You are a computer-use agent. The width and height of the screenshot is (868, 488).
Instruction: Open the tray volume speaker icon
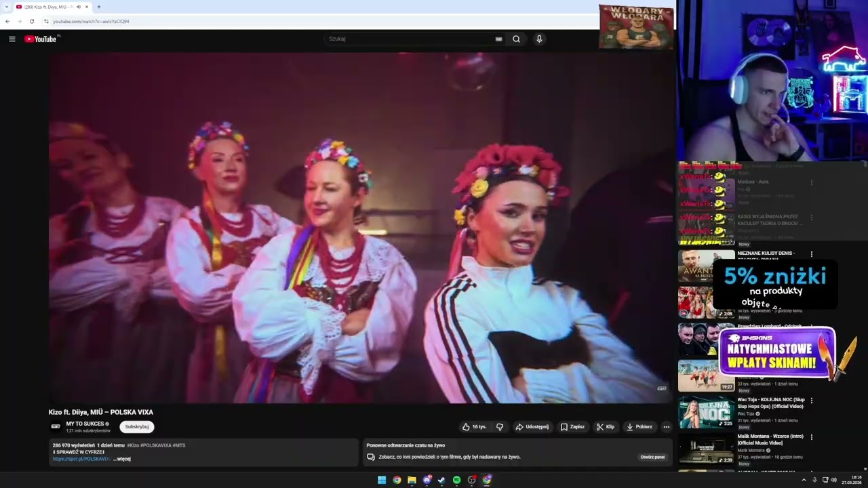(833, 480)
